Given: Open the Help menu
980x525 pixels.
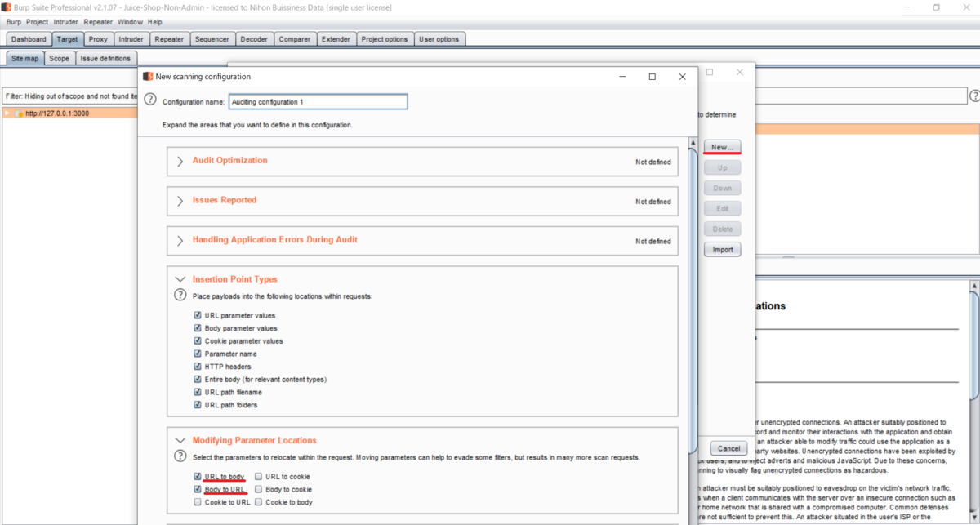Looking at the screenshot, I should tap(154, 22).
